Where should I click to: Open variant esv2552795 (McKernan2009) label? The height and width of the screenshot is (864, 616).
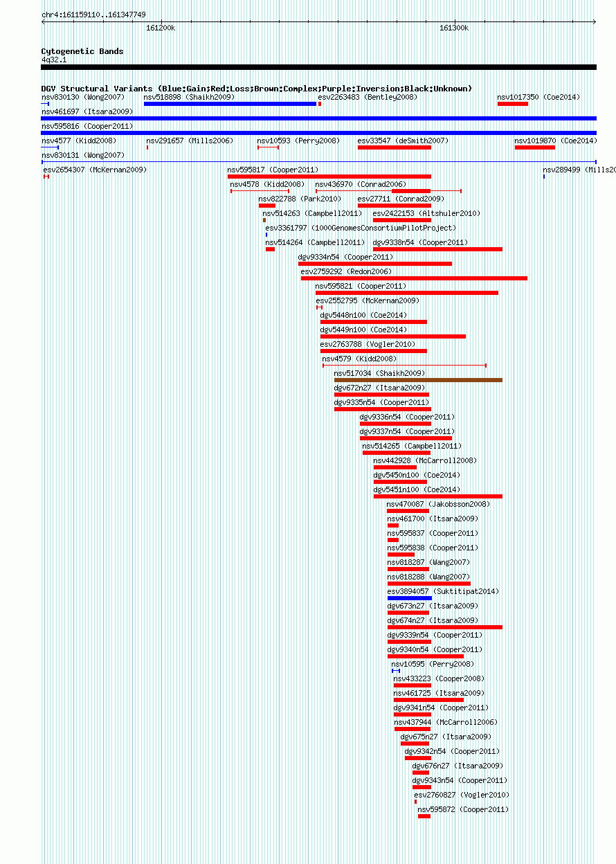[x=368, y=300]
